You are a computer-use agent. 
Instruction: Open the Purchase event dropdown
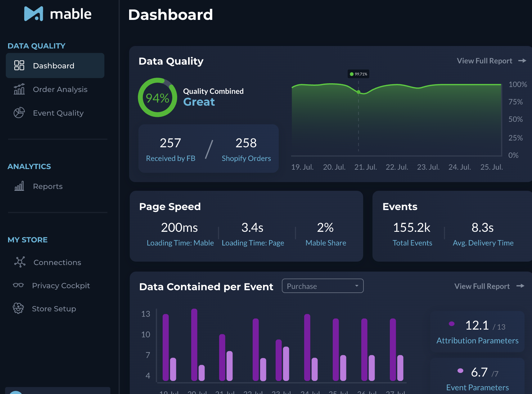point(322,286)
